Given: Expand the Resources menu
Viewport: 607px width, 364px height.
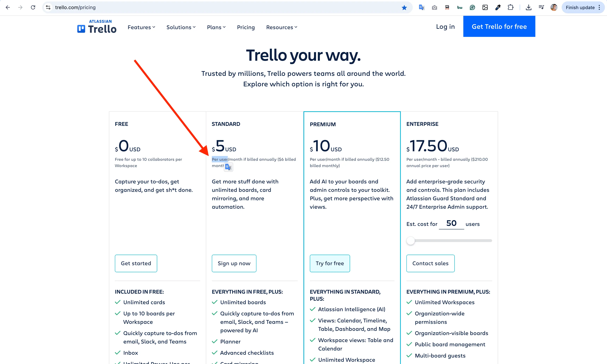Looking at the screenshot, I should tap(282, 27).
